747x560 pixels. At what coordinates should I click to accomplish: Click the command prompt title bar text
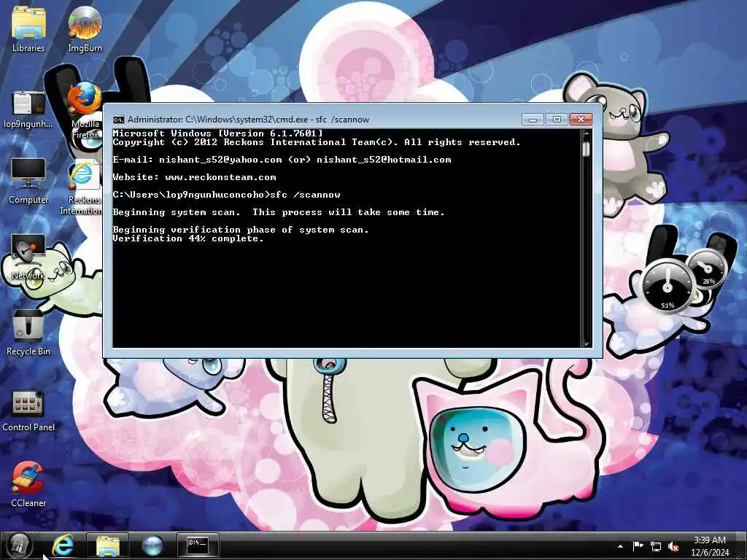pyautogui.click(x=248, y=120)
